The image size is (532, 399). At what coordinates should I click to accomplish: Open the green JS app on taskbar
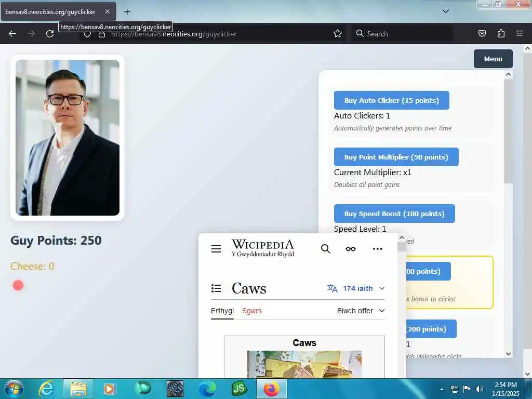pyautogui.click(x=239, y=389)
